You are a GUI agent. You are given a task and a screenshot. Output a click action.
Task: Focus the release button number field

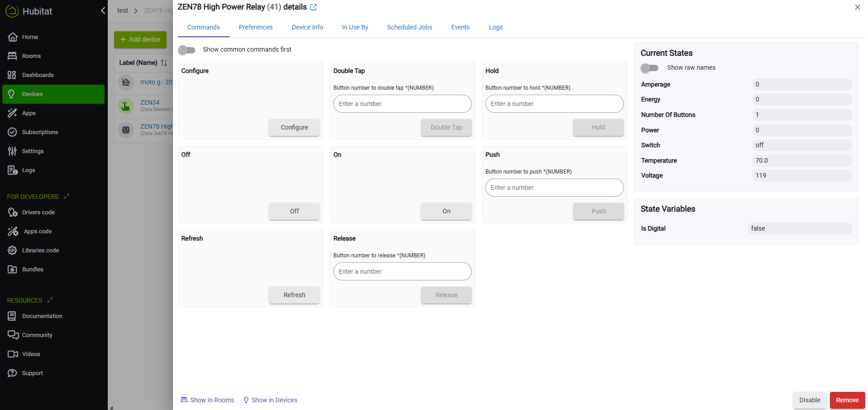403,271
